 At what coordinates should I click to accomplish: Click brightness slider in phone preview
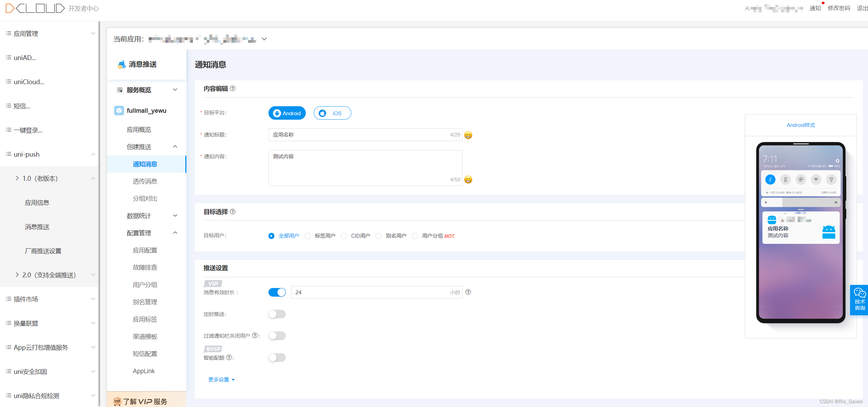[801, 202]
